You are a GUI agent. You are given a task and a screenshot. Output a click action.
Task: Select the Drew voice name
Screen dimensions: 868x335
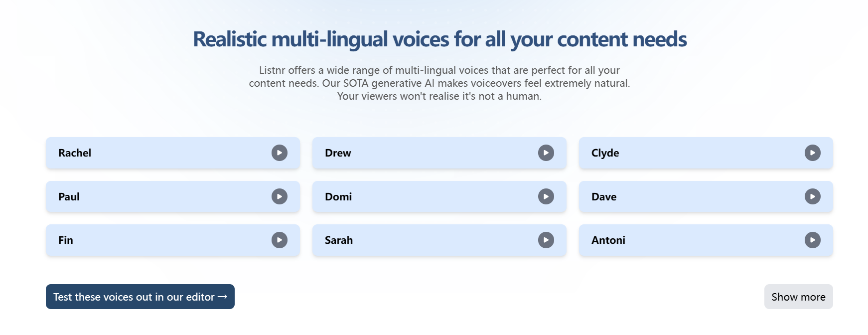click(x=338, y=153)
